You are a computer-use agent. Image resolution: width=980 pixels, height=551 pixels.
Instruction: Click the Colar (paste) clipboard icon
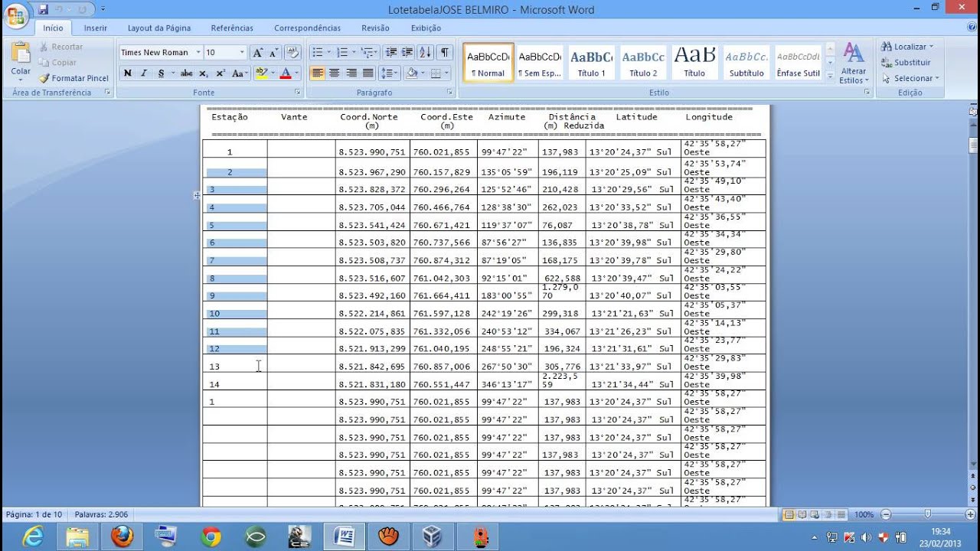[x=21, y=53]
